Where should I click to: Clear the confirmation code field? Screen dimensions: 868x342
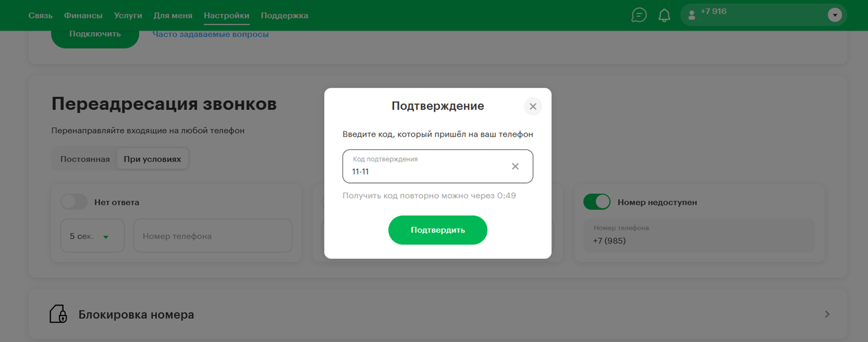click(515, 167)
